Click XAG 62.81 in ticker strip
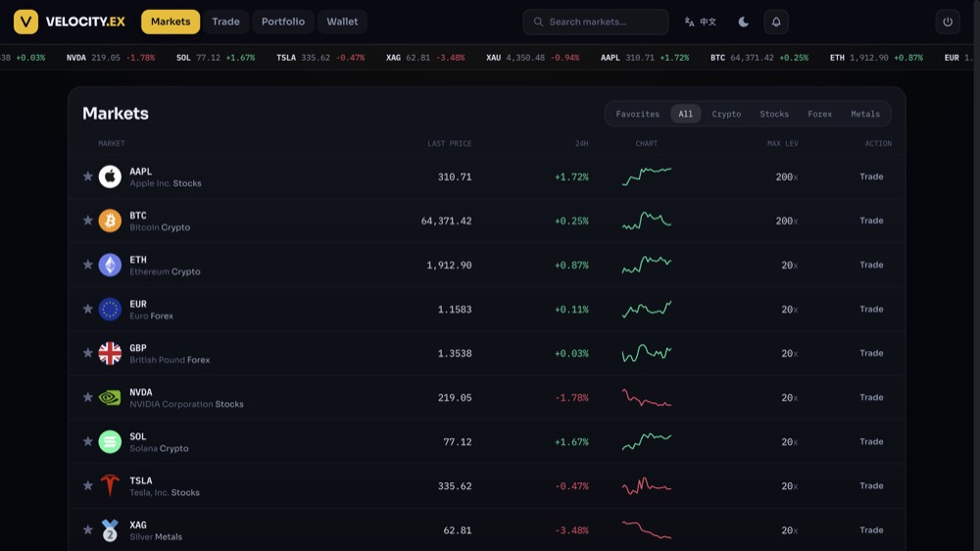This screenshot has width=980, height=551. (425, 58)
